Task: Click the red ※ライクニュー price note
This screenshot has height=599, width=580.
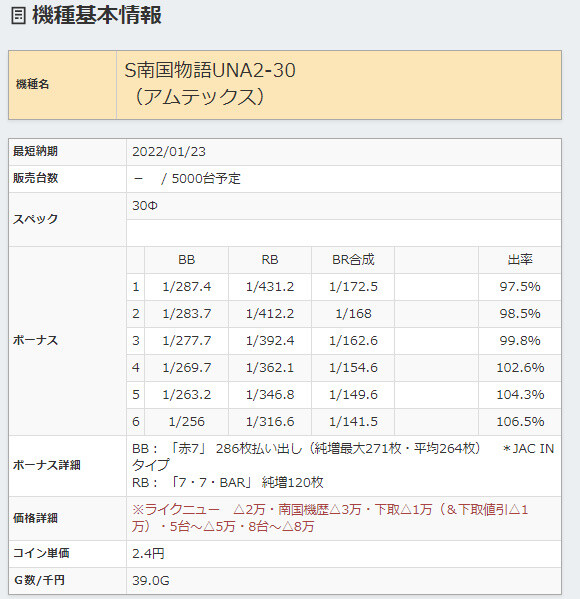Action: coord(330,518)
